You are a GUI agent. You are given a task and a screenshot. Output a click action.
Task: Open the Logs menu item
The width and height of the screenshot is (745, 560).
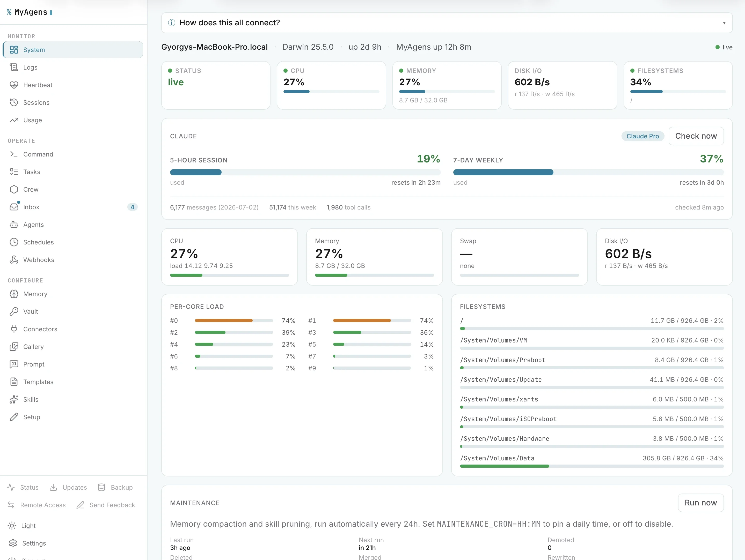click(x=72, y=67)
